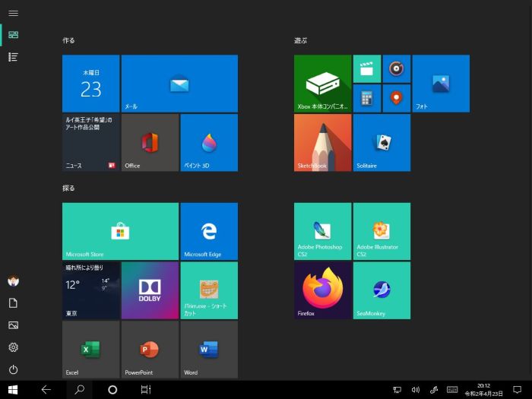Launch SeaMonkey browser tile

[x=382, y=290]
